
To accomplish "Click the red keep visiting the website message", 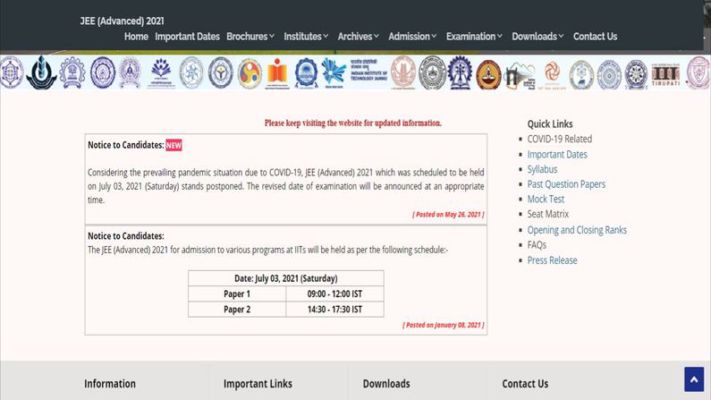I will point(353,123).
